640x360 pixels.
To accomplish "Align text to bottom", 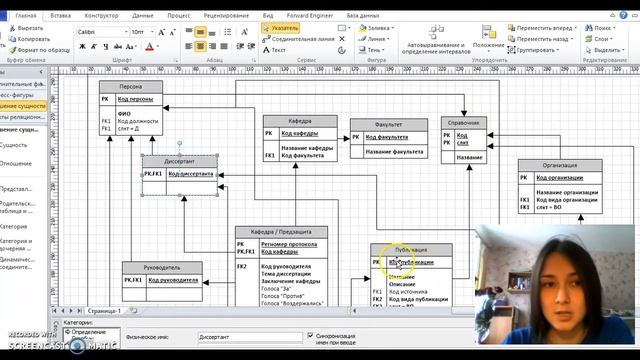I will [x=212, y=32].
